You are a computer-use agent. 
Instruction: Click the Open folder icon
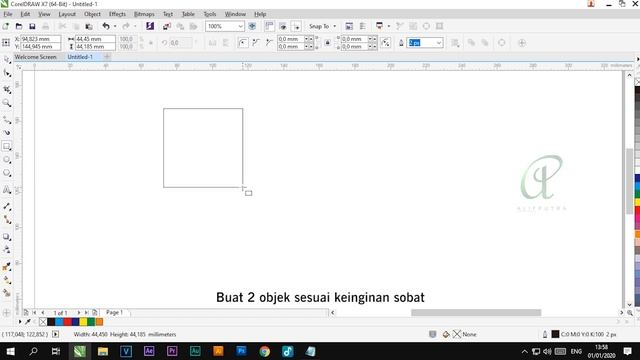click(19, 26)
